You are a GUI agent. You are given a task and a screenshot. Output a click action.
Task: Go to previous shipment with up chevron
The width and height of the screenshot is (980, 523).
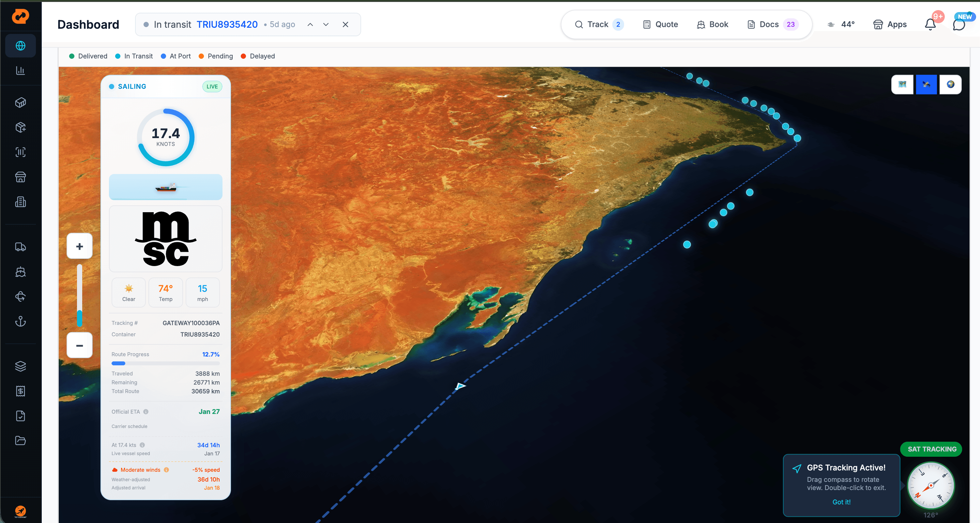tap(310, 24)
